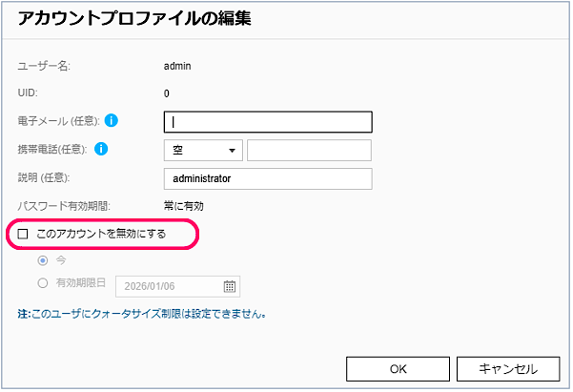This screenshot has height=392, width=573.
Task: Choose the 有効期限日 radio option
Action: tap(42, 283)
